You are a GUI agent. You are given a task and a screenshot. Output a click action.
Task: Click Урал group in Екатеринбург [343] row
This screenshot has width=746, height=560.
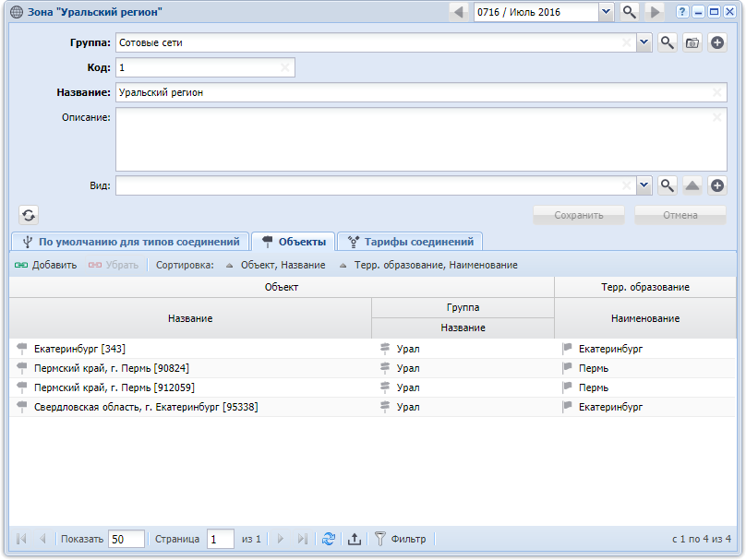coord(408,349)
